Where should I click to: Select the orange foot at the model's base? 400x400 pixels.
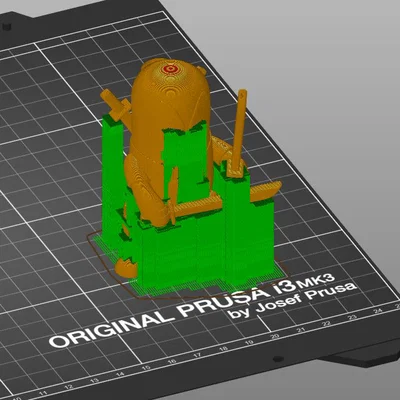(127, 268)
